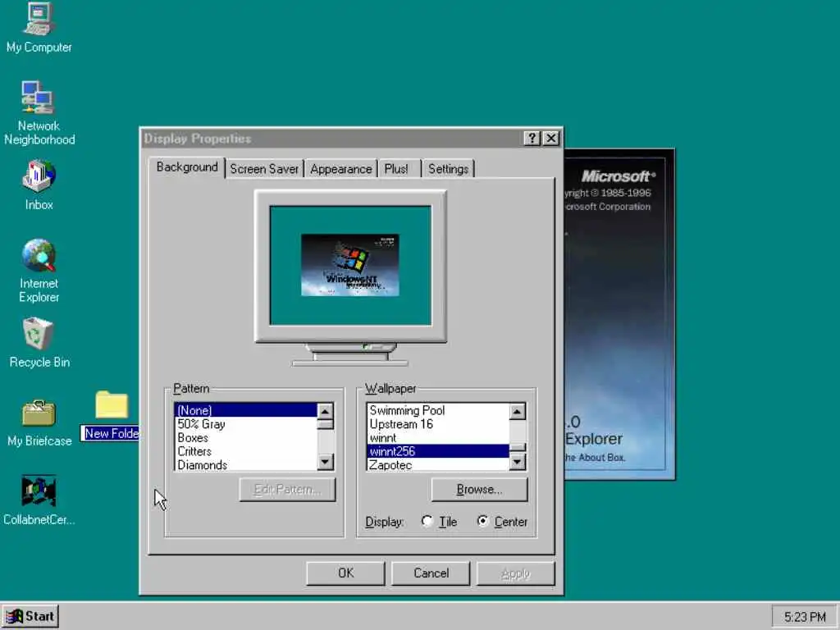Select the Tile display option
Image resolution: width=840 pixels, height=630 pixels.
(440, 521)
